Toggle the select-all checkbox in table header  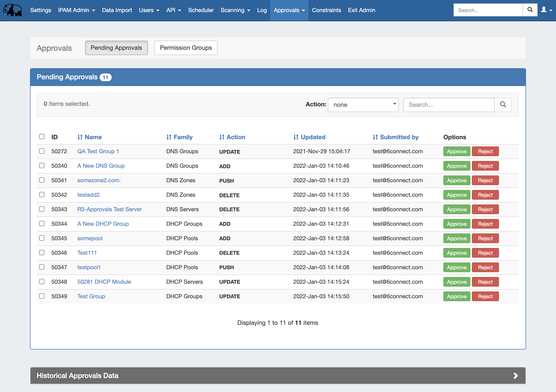pyautogui.click(x=42, y=137)
